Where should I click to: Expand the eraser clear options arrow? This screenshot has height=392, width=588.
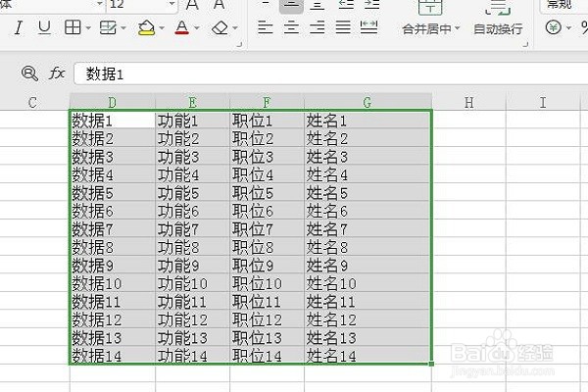235,28
